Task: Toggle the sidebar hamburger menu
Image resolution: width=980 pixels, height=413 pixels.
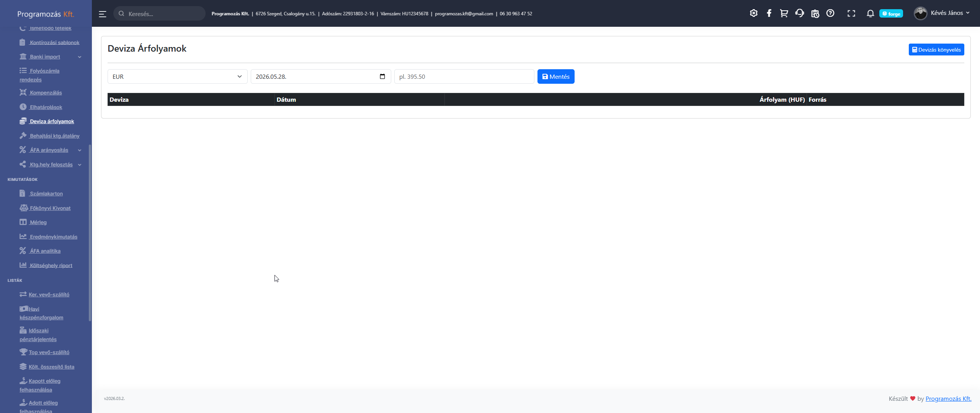Action: (102, 14)
